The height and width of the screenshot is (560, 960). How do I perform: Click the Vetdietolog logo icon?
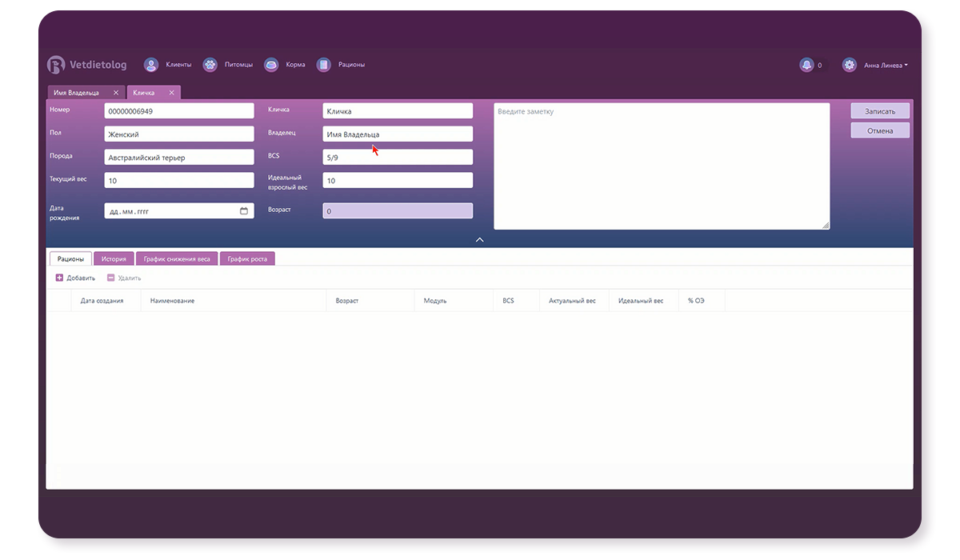(55, 65)
